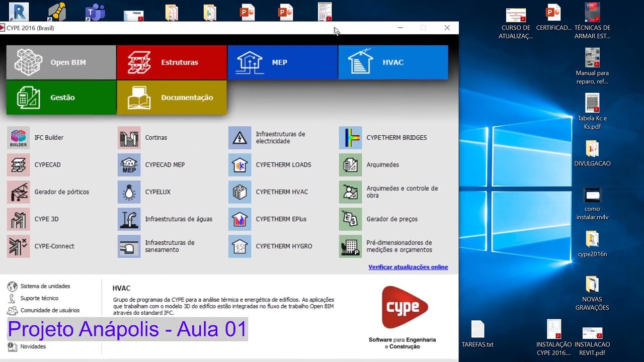Launch the Arquimedes program
The height and width of the screenshot is (362, 644).
coord(350,165)
